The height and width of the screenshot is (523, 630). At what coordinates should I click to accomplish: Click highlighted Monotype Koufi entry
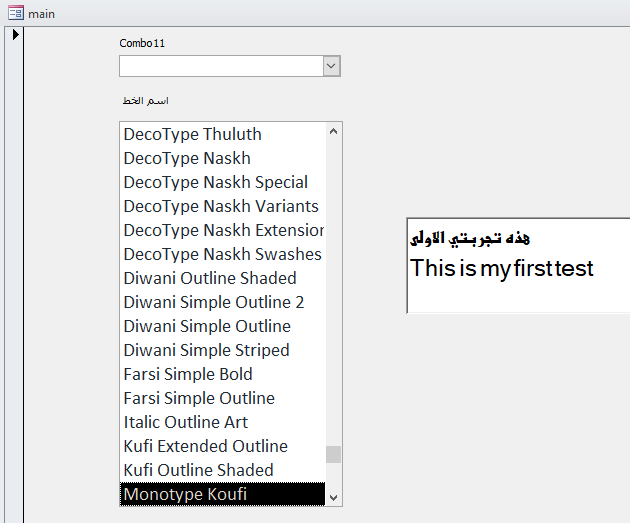pyautogui.click(x=223, y=494)
